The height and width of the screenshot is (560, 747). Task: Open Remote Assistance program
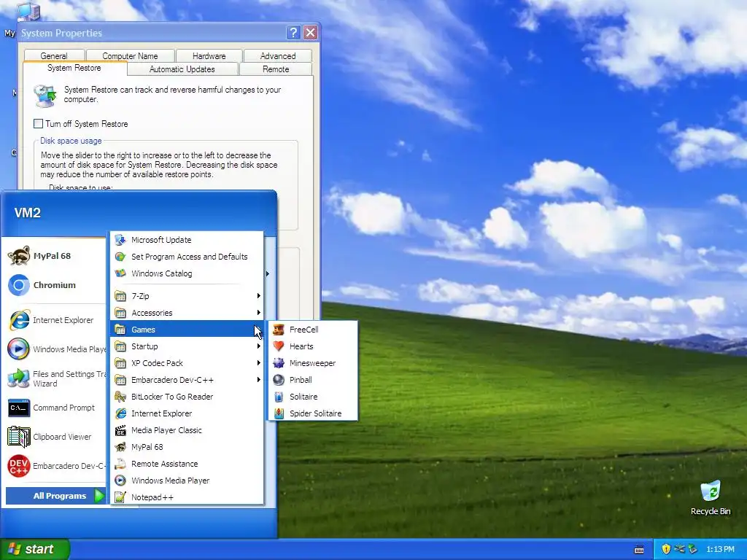click(187, 464)
